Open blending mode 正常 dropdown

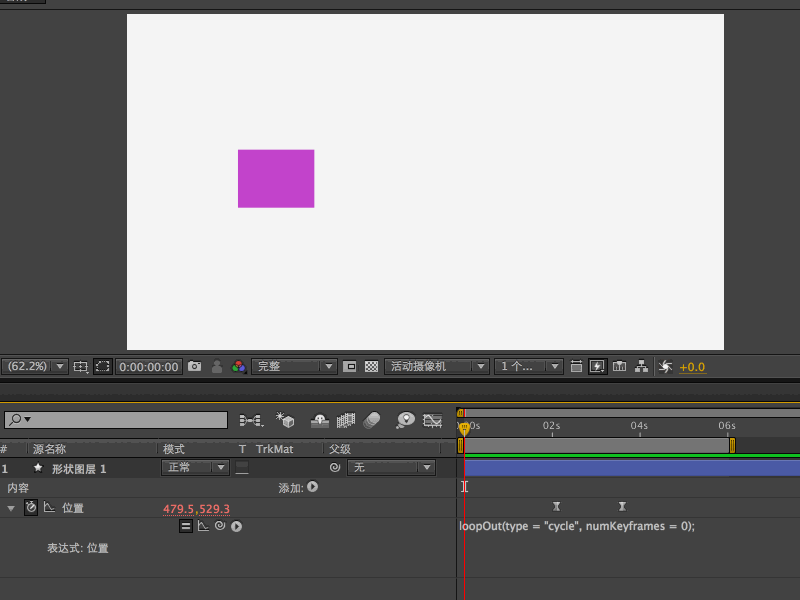(195, 467)
